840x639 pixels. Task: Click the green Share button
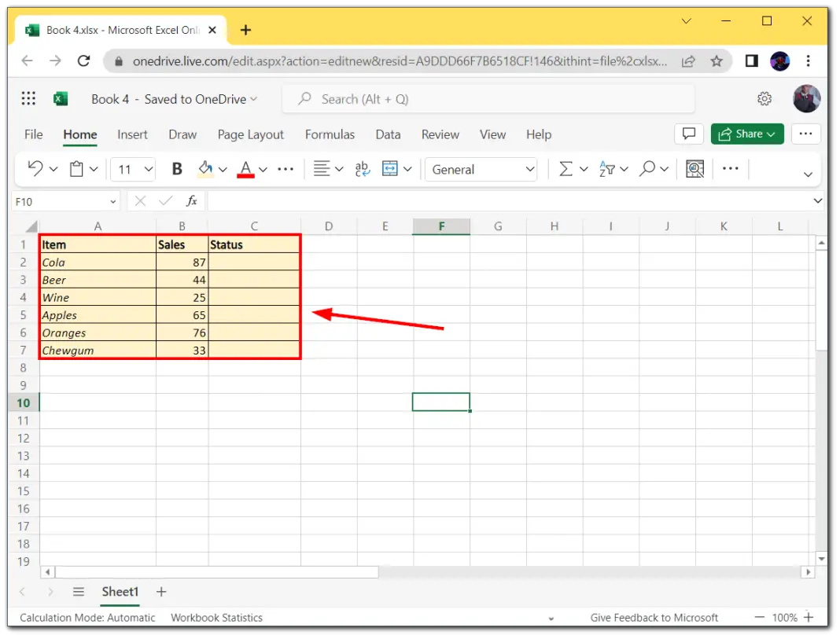pos(746,134)
